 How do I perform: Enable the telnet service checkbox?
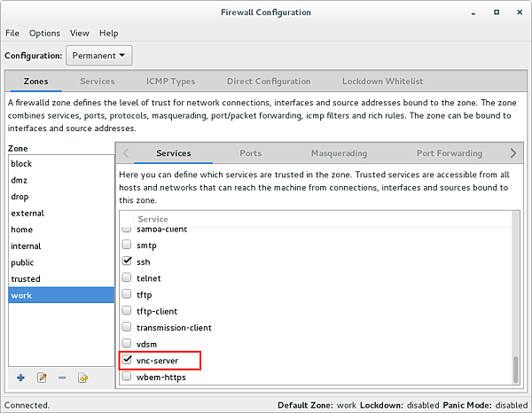(x=127, y=277)
